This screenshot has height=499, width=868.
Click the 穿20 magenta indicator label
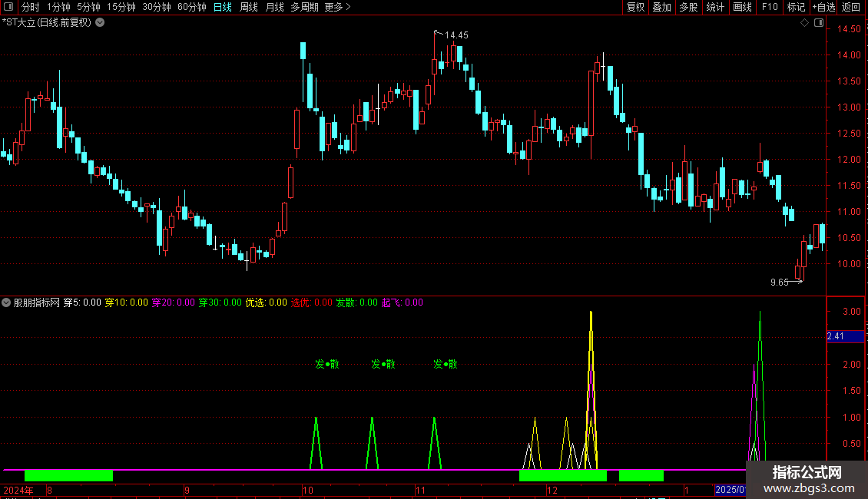click(174, 302)
